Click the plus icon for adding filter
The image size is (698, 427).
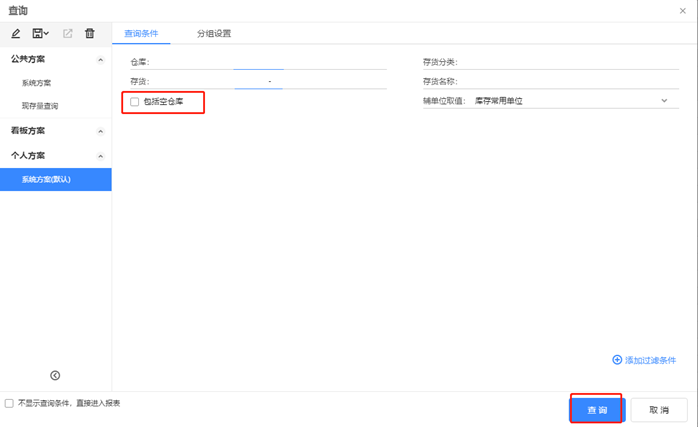point(617,360)
